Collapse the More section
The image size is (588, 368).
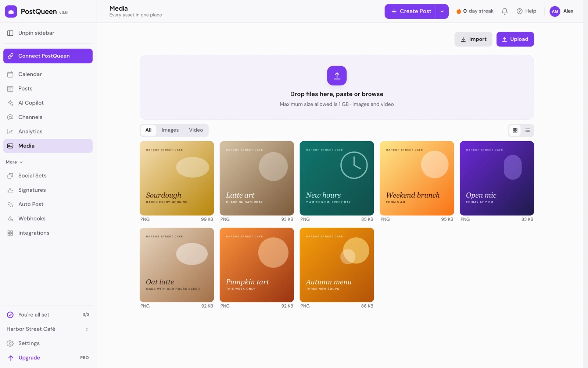point(14,162)
